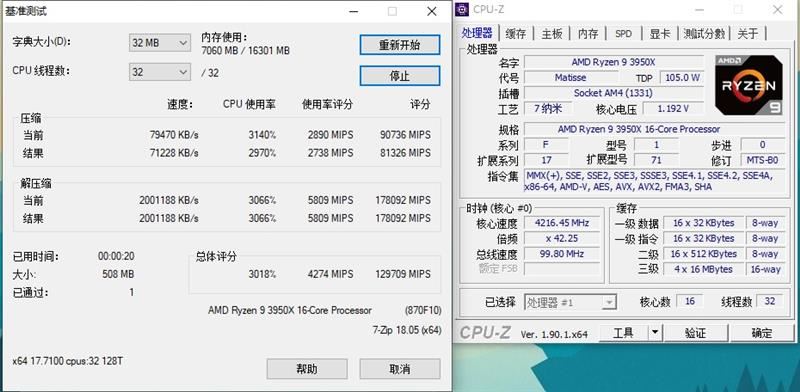Viewport: 800px width, 392px height.
Task: Click the 验证 button in CPU-Z
Action: coord(695,333)
